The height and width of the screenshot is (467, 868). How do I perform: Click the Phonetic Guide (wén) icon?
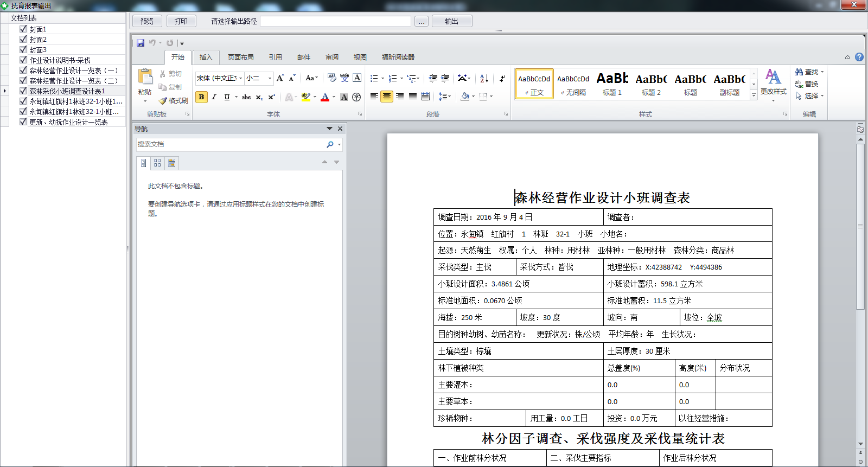[344, 78]
